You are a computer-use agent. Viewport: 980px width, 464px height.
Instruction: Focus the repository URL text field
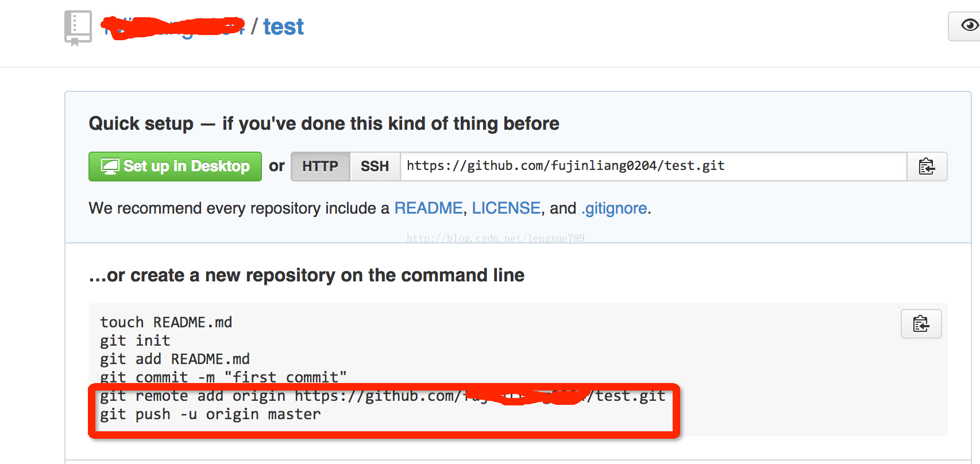point(653,167)
